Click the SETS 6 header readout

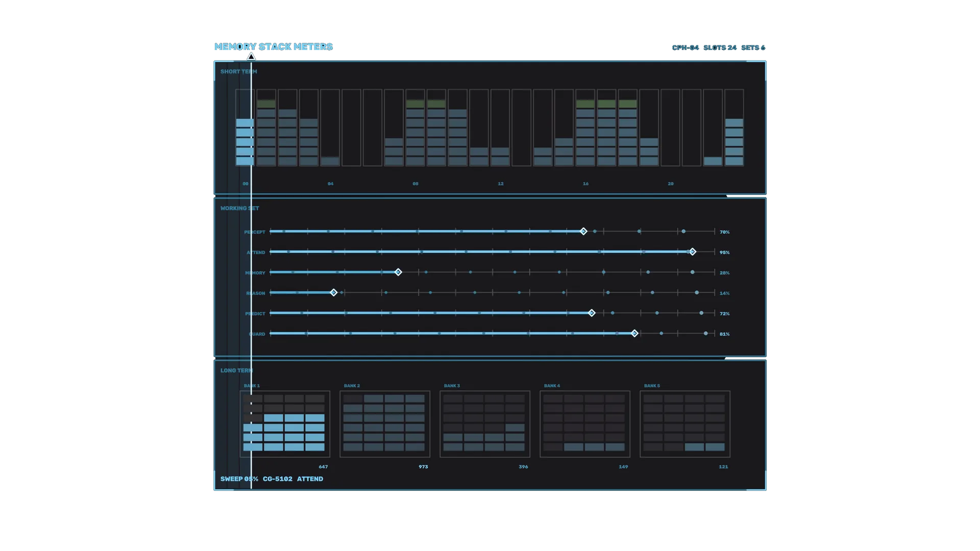(x=753, y=47)
